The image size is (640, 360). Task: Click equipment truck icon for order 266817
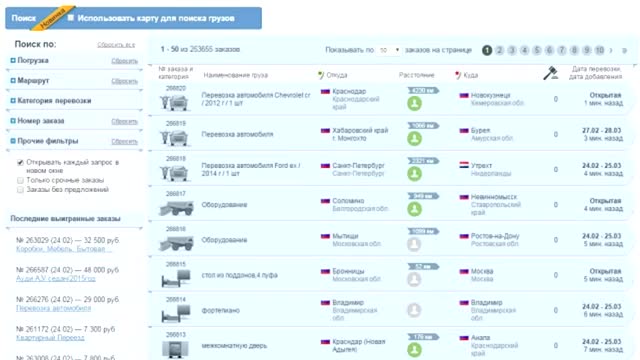(x=176, y=208)
